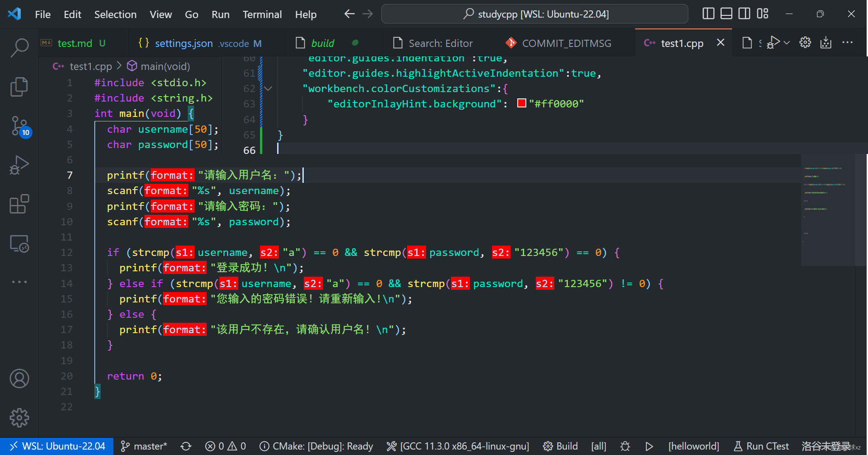This screenshot has width=868, height=455.
Task: Click line number 66 in settings.json
Action: pyautogui.click(x=249, y=150)
